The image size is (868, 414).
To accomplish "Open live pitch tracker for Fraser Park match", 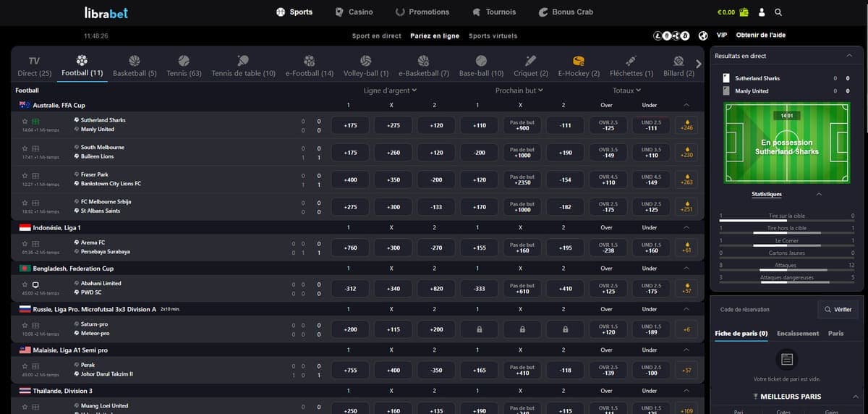I will pos(35,175).
